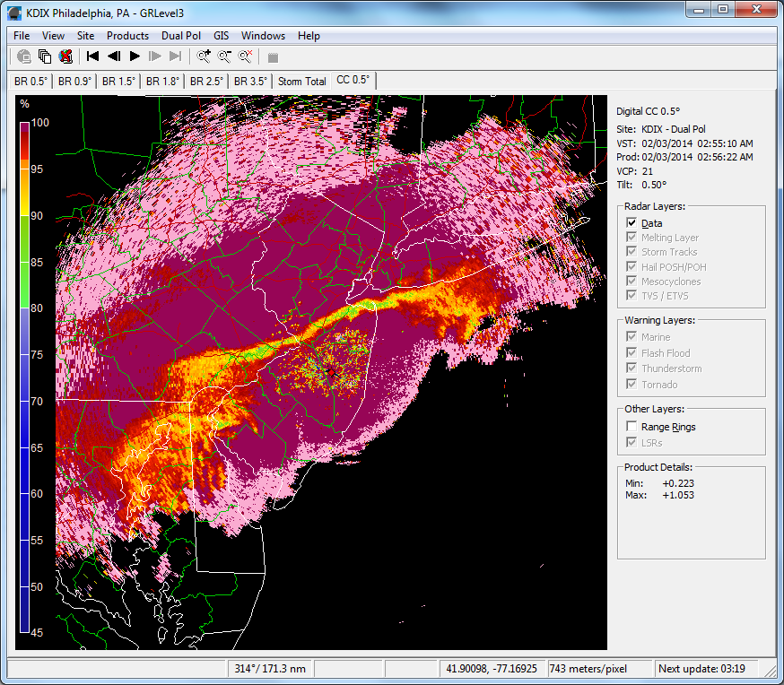
Task: Open the Site menu
Action: (x=85, y=36)
